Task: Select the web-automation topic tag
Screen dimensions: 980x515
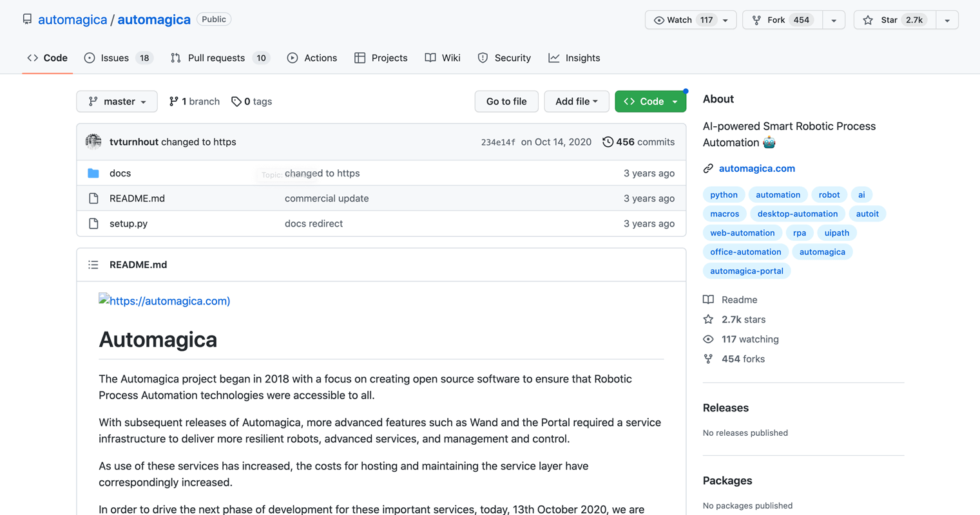Action: [x=742, y=233]
